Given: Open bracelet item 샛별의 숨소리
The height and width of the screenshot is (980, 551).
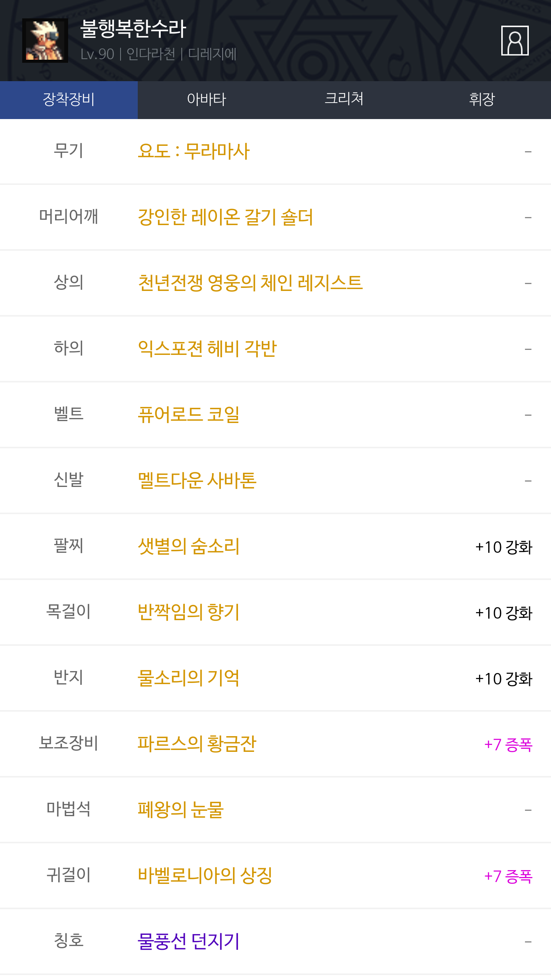Looking at the screenshot, I should click(189, 546).
